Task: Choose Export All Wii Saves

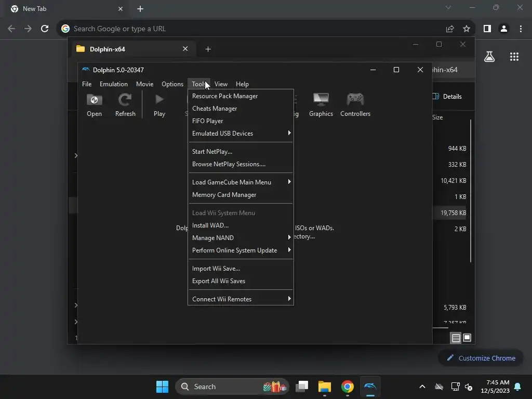Action: pos(241,281)
